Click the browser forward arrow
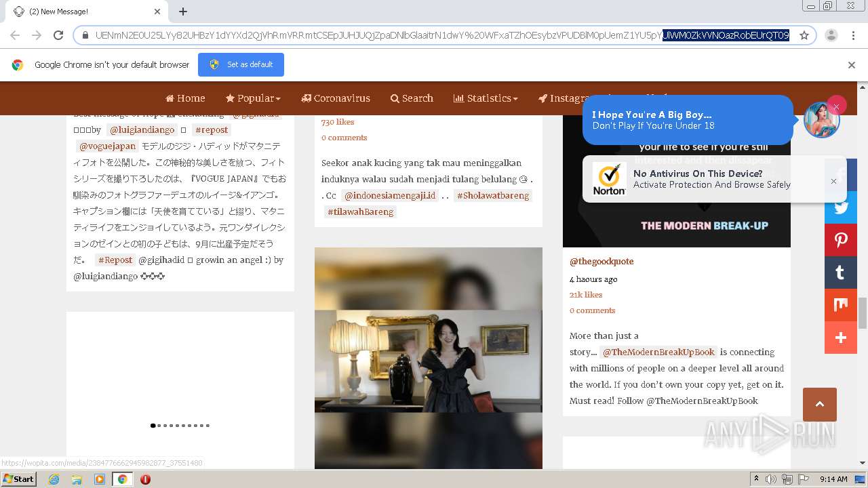Image resolution: width=868 pixels, height=488 pixels. 37,35
